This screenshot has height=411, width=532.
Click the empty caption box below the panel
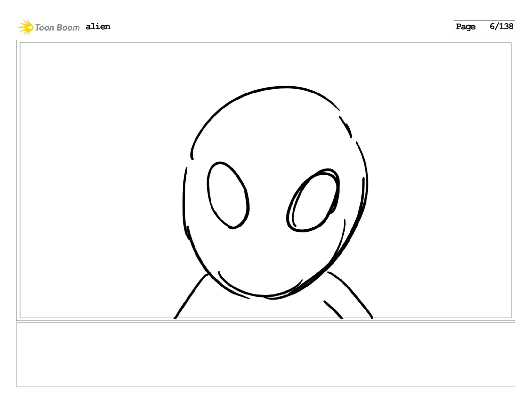[265, 355]
